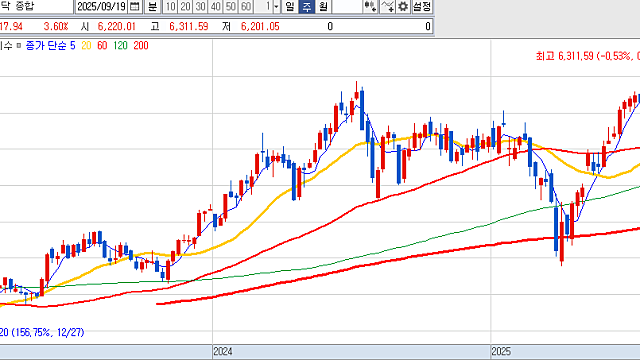This screenshot has height=360, width=640.
Task: Open the candlestick chart-type icon
Action: [370, 6]
